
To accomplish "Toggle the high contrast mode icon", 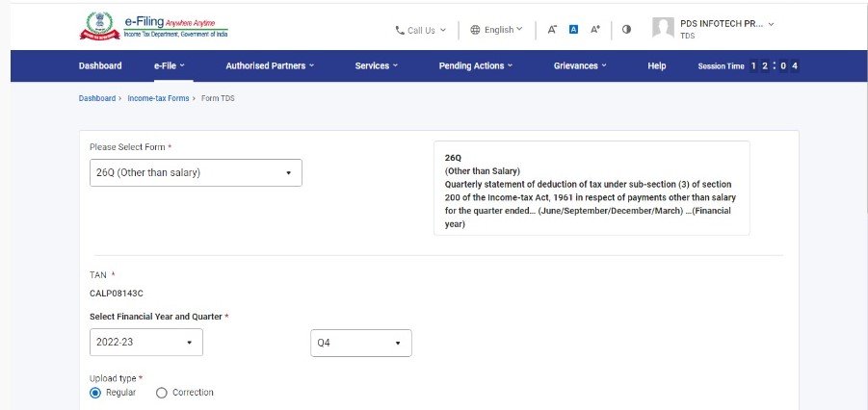I will coord(626,30).
